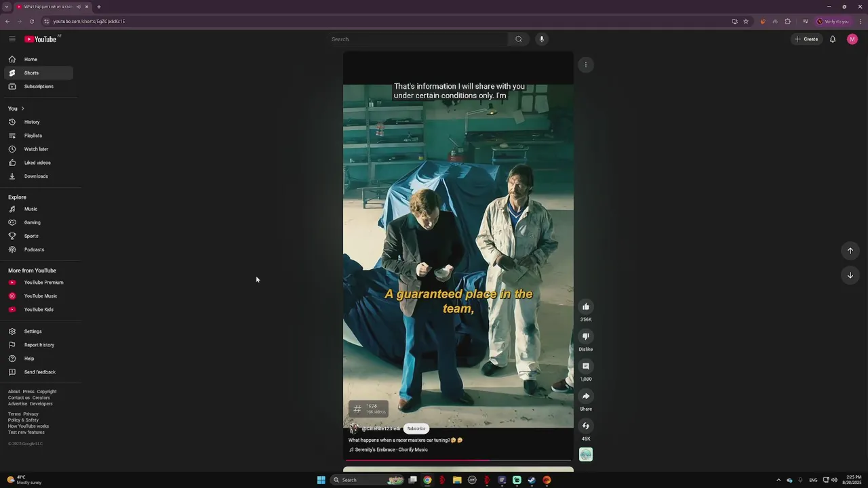
Task: Open Steam from the taskbar
Action: coord(532,480)
